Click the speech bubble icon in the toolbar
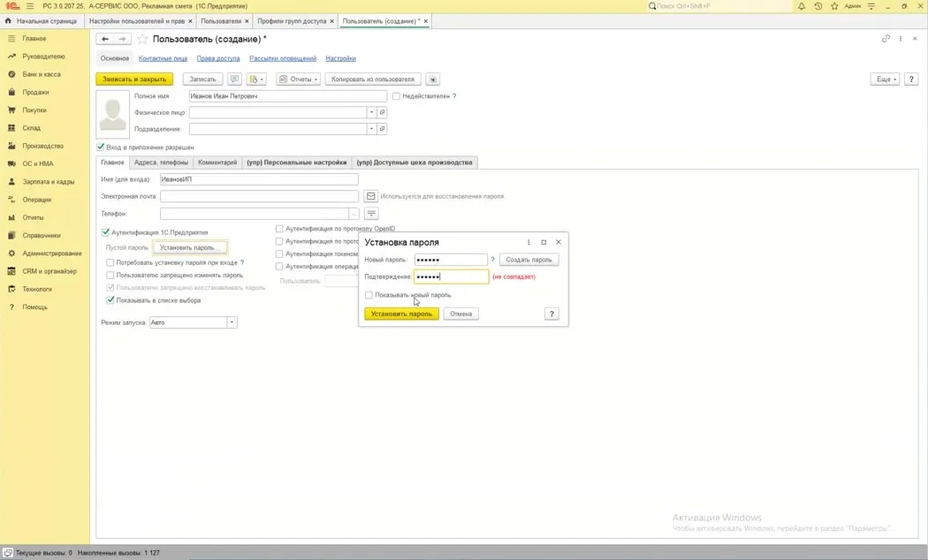This screenshot has width=928, height=560. pyautogui.click(x=235, y=79)
